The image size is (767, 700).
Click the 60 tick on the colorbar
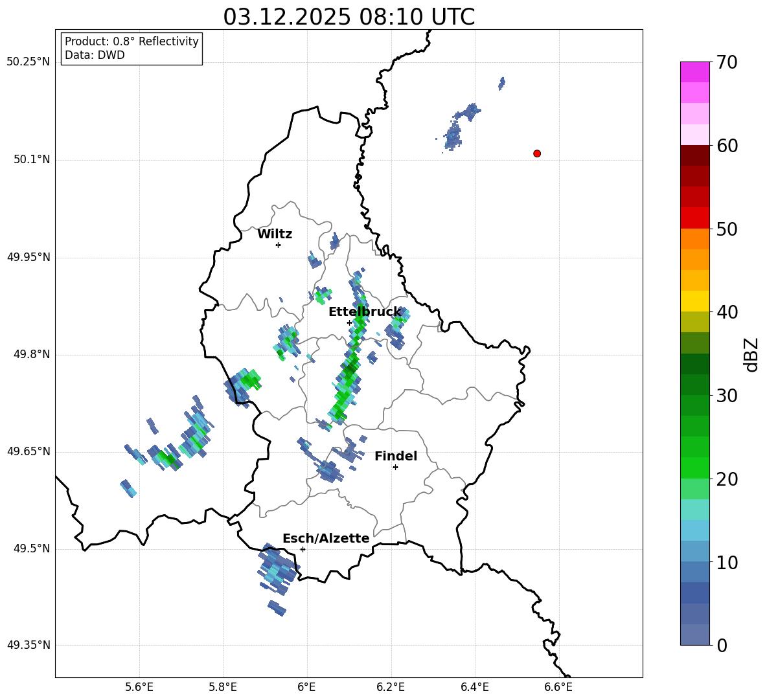pyautogui.click(x=727, y=146)
